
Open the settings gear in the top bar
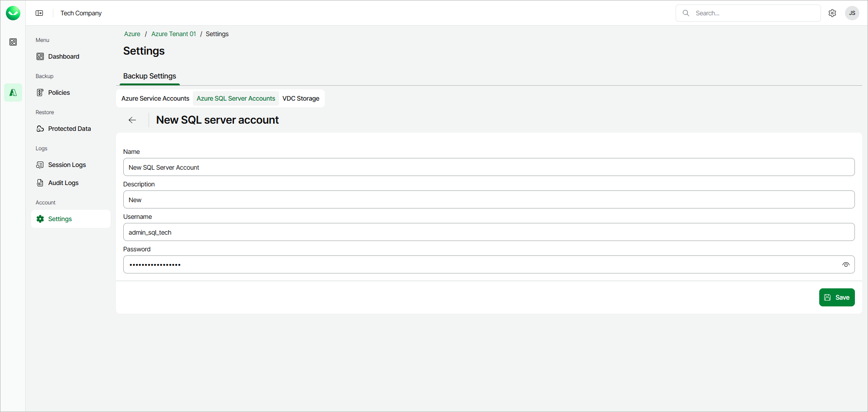point(832,13)
